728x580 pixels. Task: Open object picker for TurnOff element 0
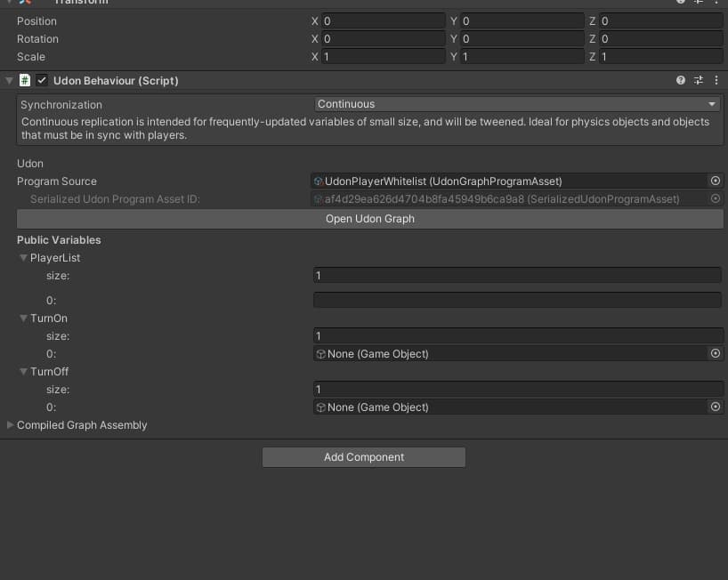point(716,407)
